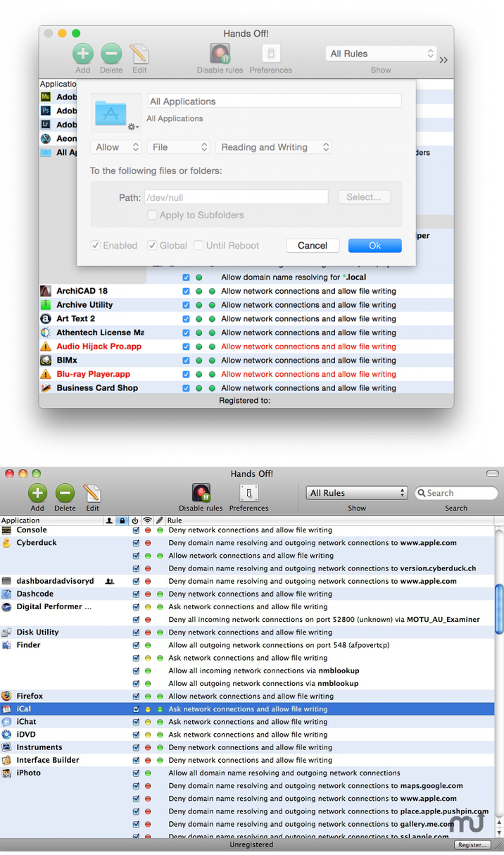Click the Cancel button

coord(313,246)
